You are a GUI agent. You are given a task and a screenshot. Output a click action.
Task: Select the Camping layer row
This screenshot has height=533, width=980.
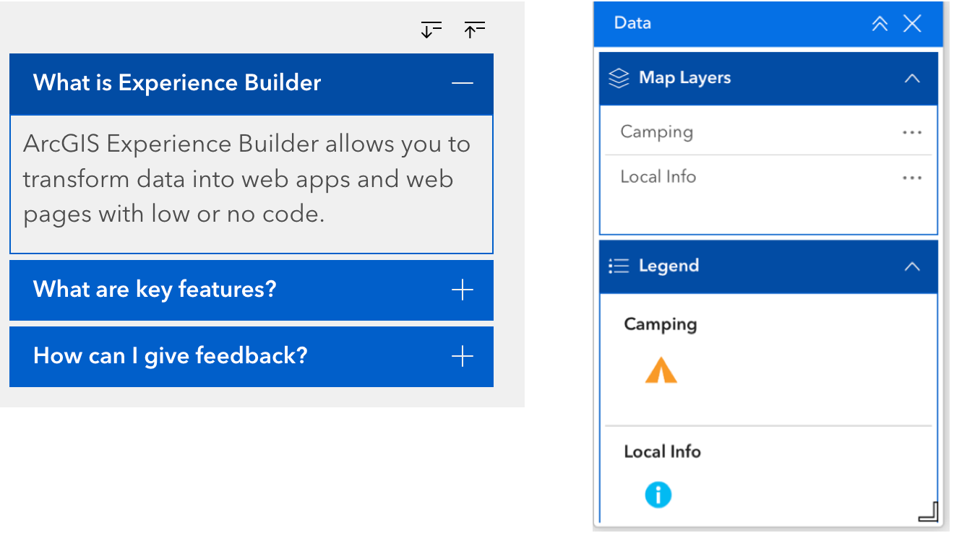(x=768, y=133)
